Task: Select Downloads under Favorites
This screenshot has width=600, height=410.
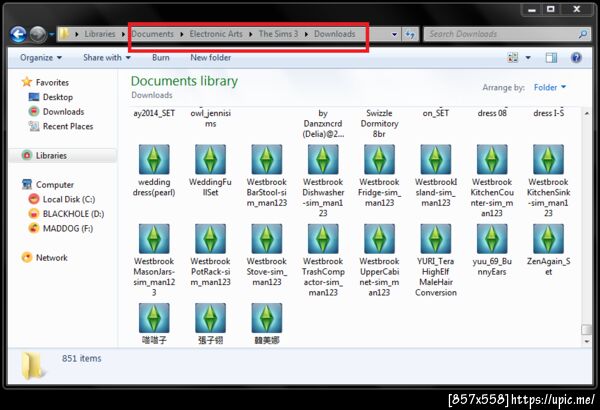Action: coord(64,112)
